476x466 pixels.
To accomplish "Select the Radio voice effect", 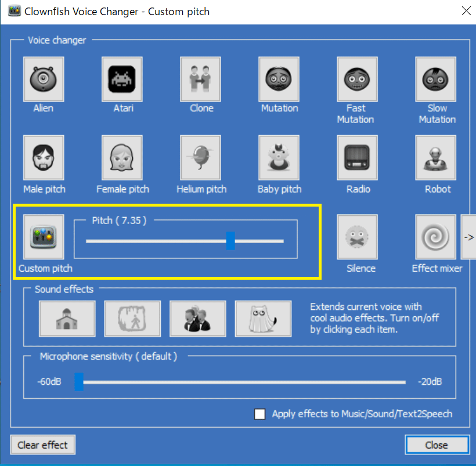I will pos(357,158).
